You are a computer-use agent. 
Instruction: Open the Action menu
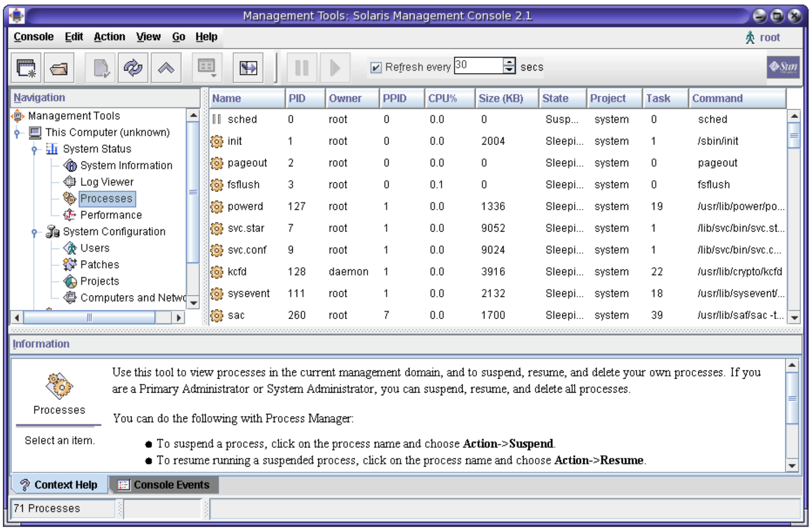click(x=109, y=37)
